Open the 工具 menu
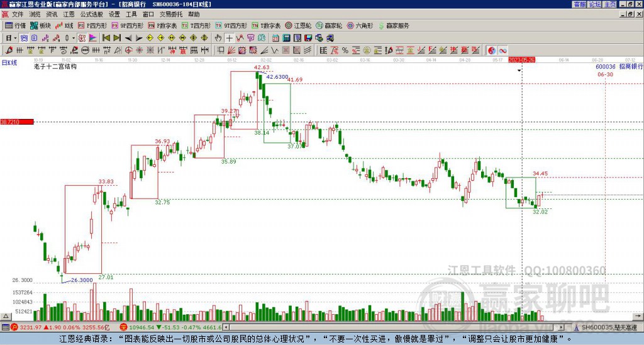This screenshot has width=644, height=345. click(x=131, y=14)
